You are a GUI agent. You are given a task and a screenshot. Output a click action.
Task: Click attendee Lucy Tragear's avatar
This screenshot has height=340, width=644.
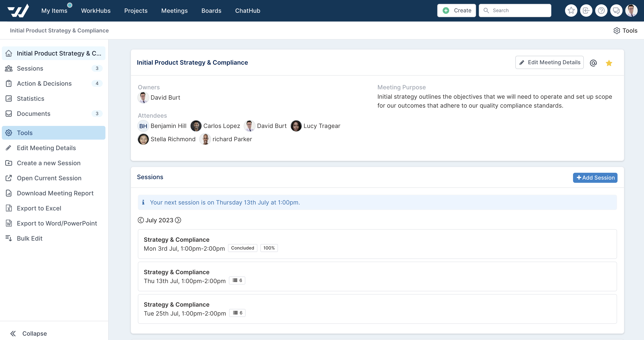296,126
